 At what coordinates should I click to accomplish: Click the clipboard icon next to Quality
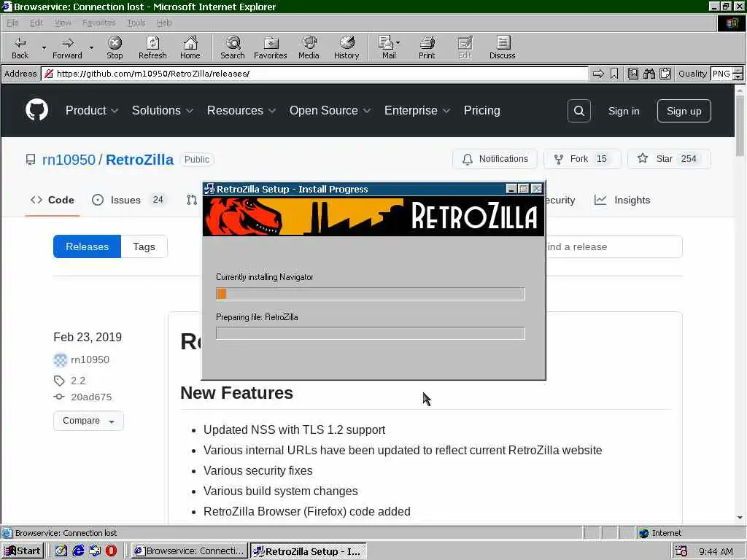(x=665, y=74)
